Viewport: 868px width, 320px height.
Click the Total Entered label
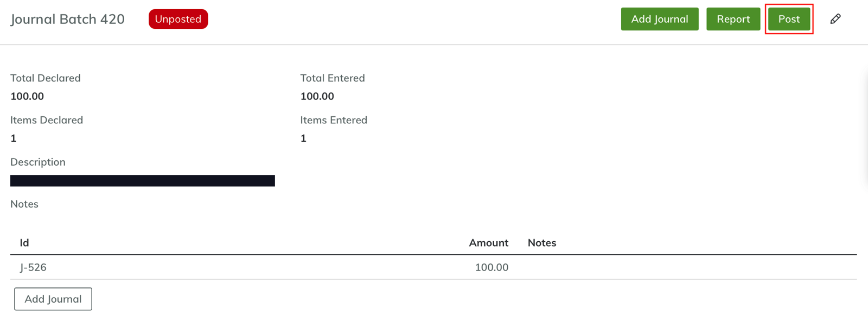coord(333,78)
